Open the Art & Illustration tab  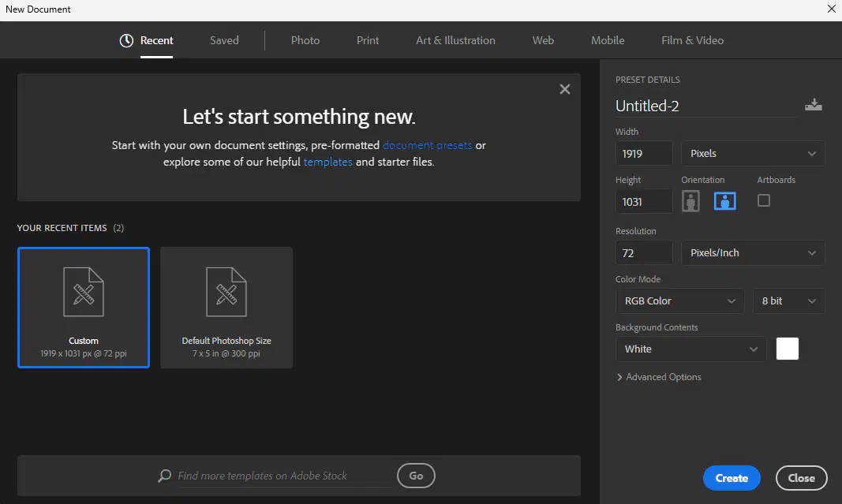pos(455,40)
